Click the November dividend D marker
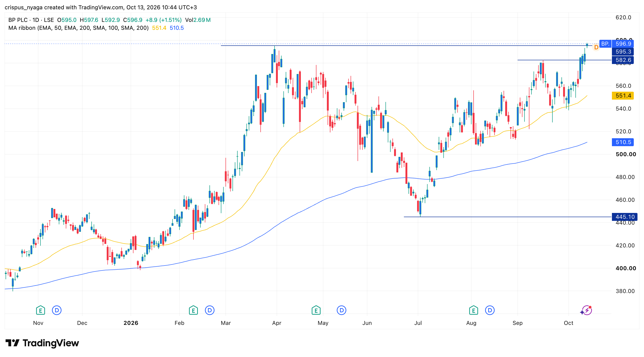 [57, 310]
